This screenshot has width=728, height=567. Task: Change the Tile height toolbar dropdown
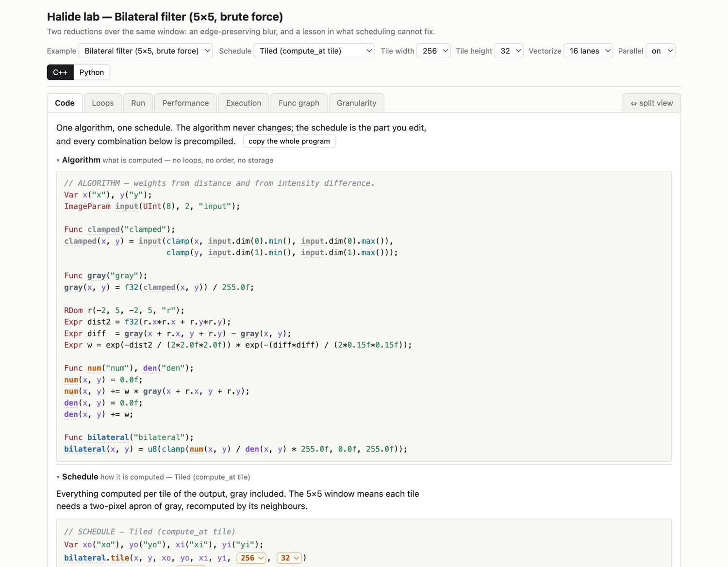pyautogui.click(x=509, y=51)
